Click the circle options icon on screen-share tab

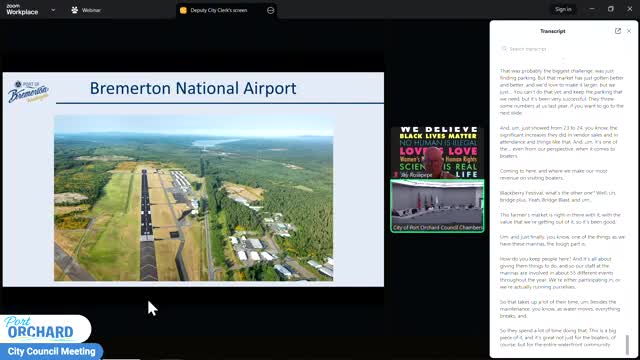[x=271, y=10]
